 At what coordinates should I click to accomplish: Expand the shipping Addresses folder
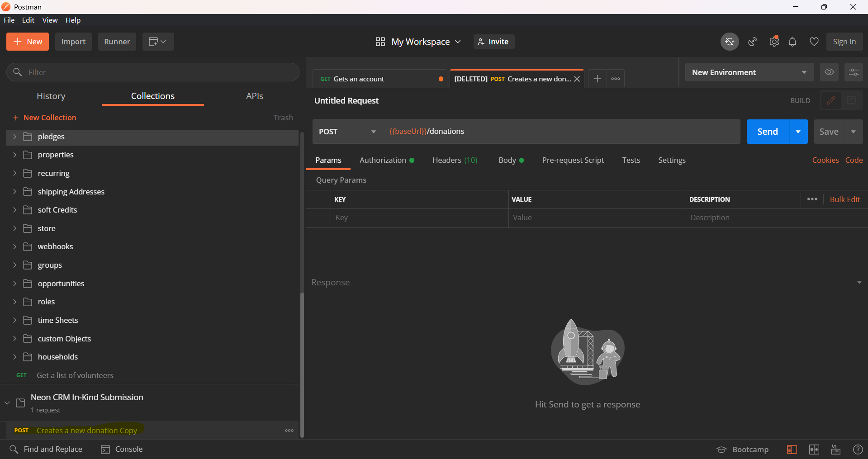pos(14,192)
